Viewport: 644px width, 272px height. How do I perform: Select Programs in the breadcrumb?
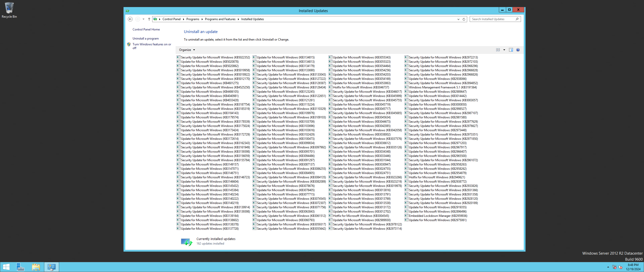pos(193,19)
